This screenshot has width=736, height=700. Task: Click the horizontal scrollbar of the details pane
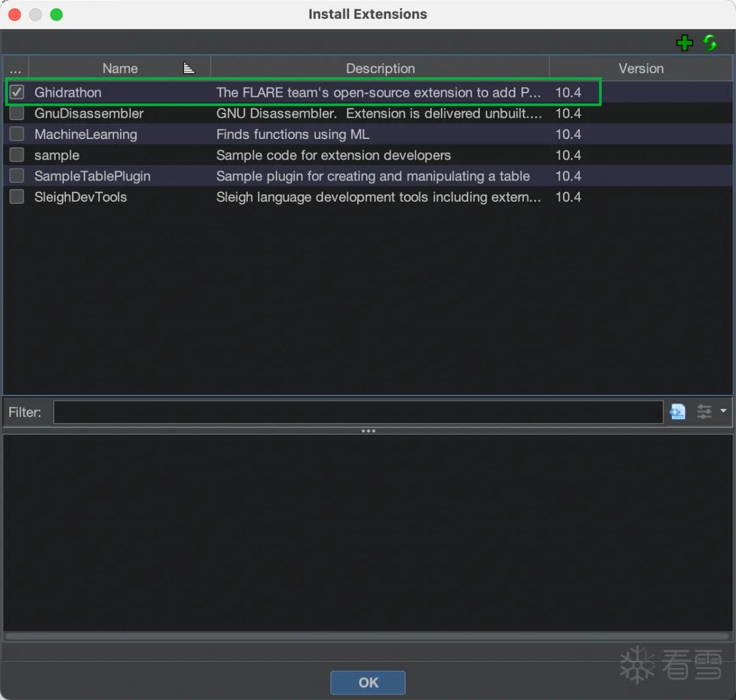[368, 636]
